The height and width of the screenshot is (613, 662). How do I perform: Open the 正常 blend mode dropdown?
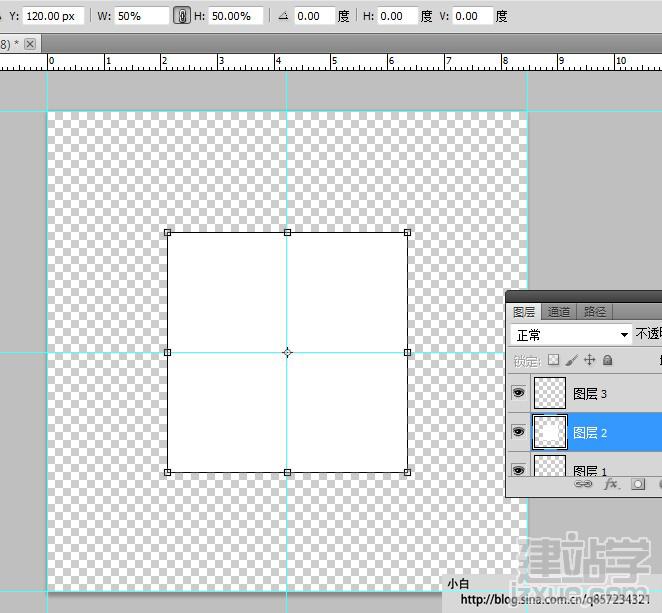click(x=571, y=335)
